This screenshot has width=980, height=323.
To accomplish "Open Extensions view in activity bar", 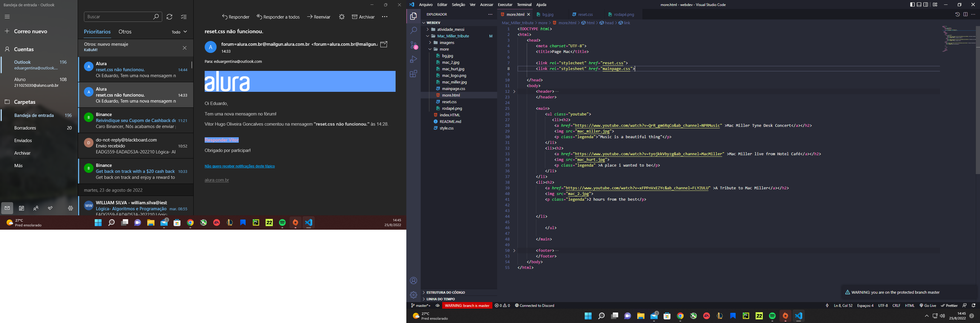I will click(414, 74).
